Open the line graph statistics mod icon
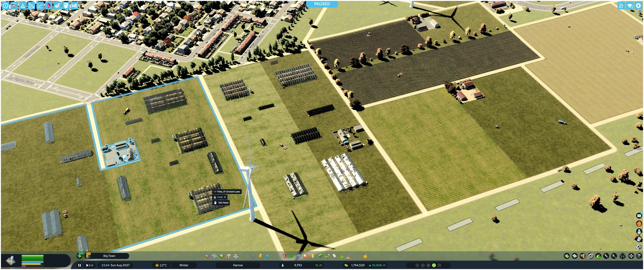644x270 pixels. point(40,5)
